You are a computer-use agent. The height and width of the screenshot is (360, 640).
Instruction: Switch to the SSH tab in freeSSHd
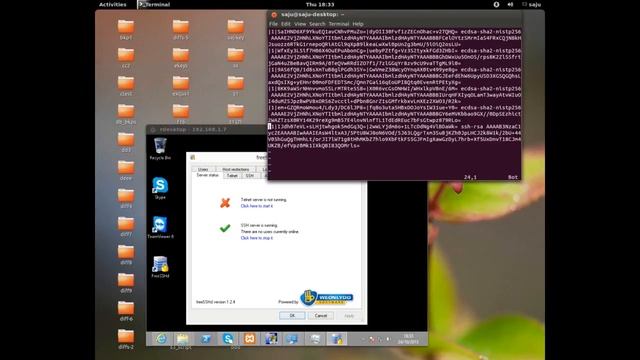coord(249,176)
